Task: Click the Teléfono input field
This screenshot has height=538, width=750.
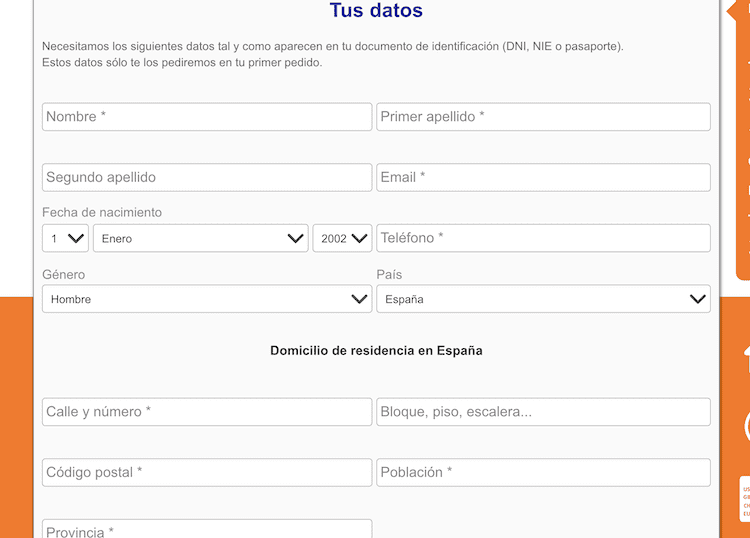Action: click(x=543, y=238)
